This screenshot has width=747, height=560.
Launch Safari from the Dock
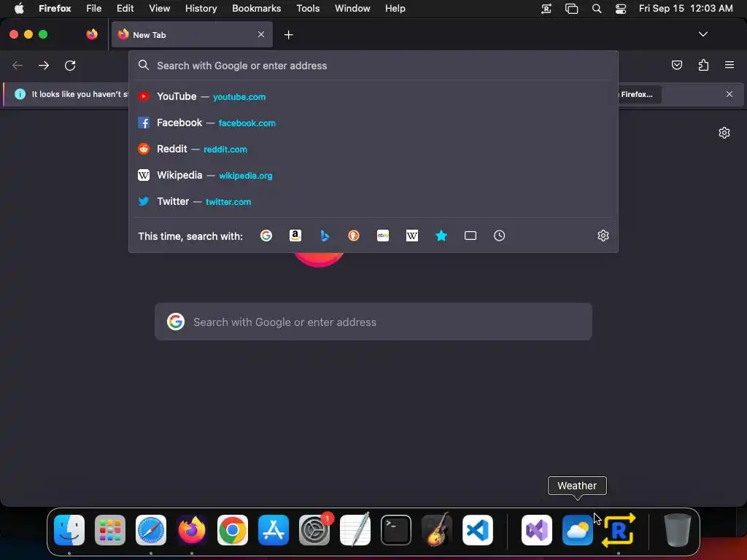[151, 530]
